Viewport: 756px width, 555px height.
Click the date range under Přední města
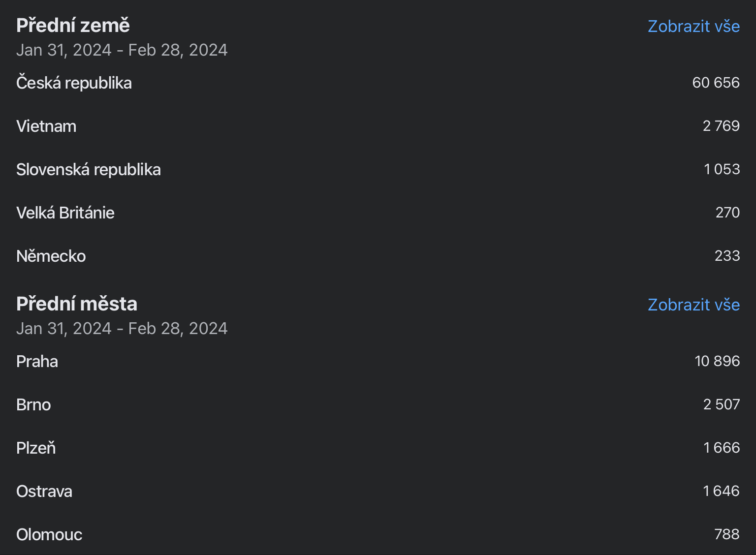pyautogui.click(x=122, y=329)
